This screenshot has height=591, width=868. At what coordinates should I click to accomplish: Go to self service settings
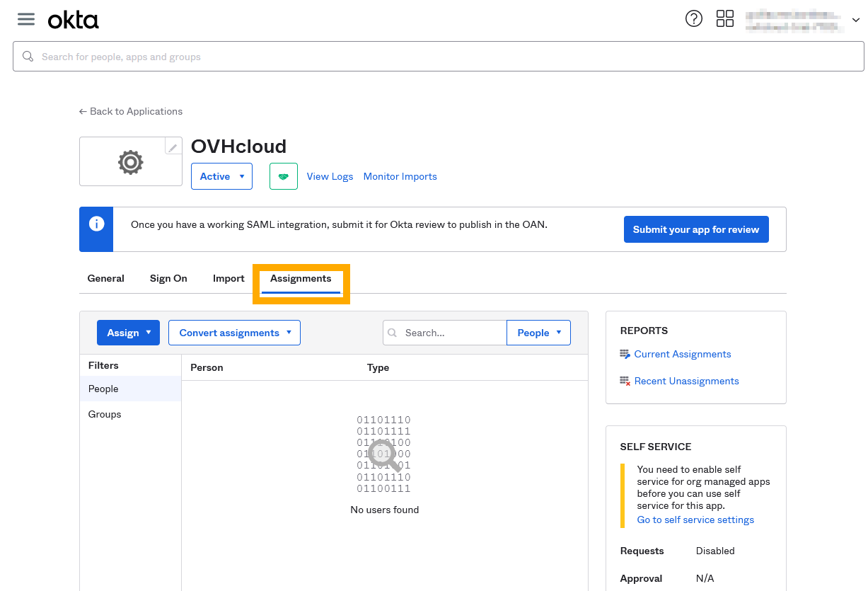[695, 520]
